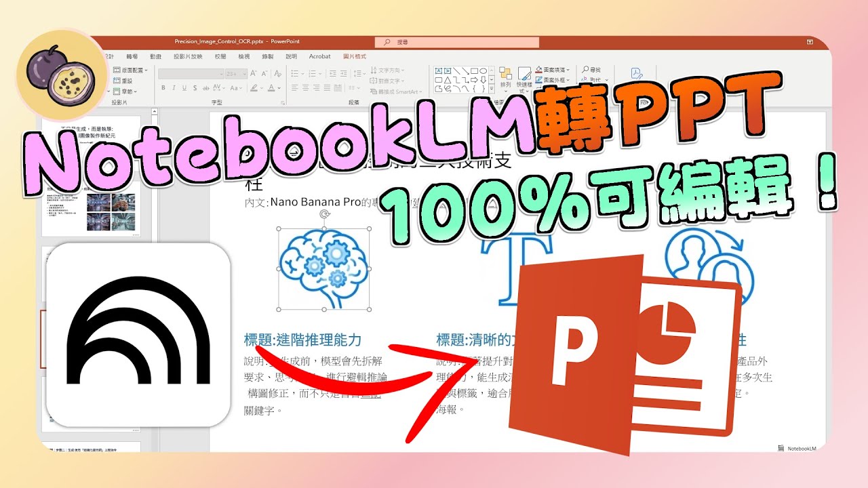Click the Decrease Font Size icon
Viewport: 868px width, 488px height.
(x=264, y=74)
